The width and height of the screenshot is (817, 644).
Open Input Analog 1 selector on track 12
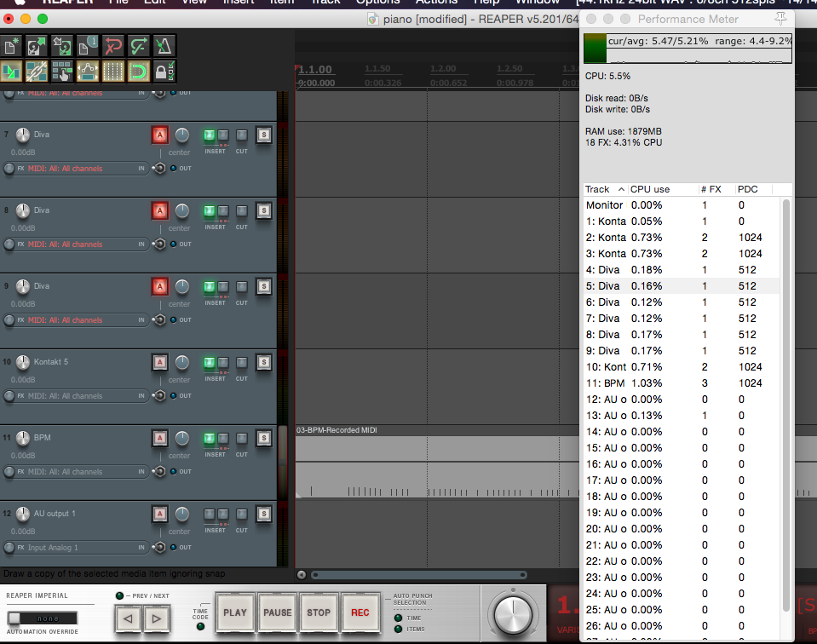(x=53, y=548)
